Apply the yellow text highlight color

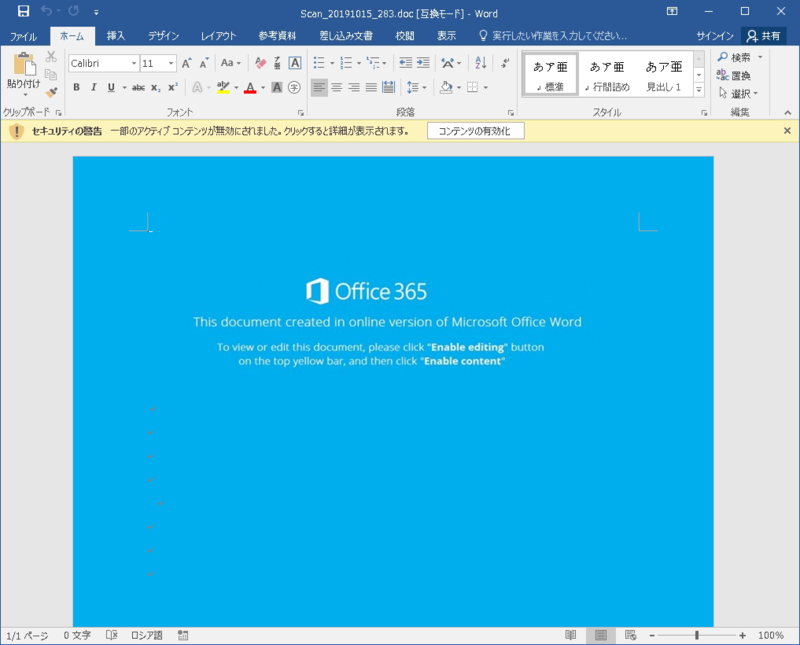(223, 87)
